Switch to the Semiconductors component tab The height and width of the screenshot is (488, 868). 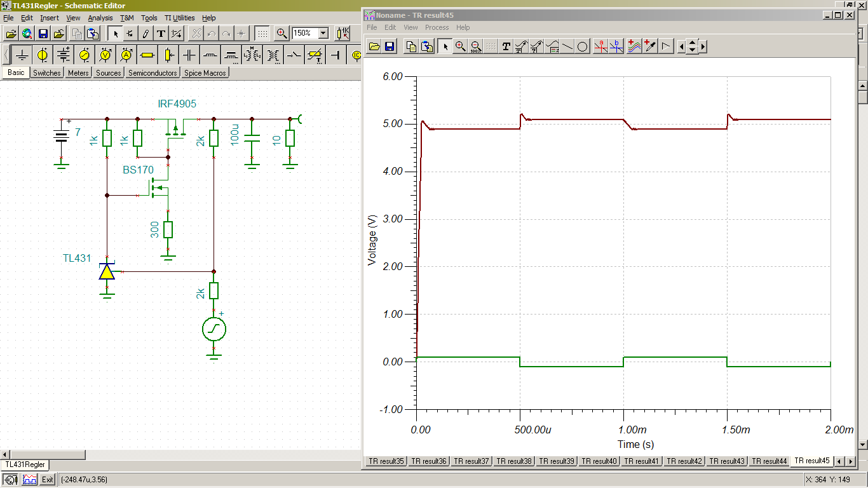tap(153, 73)
